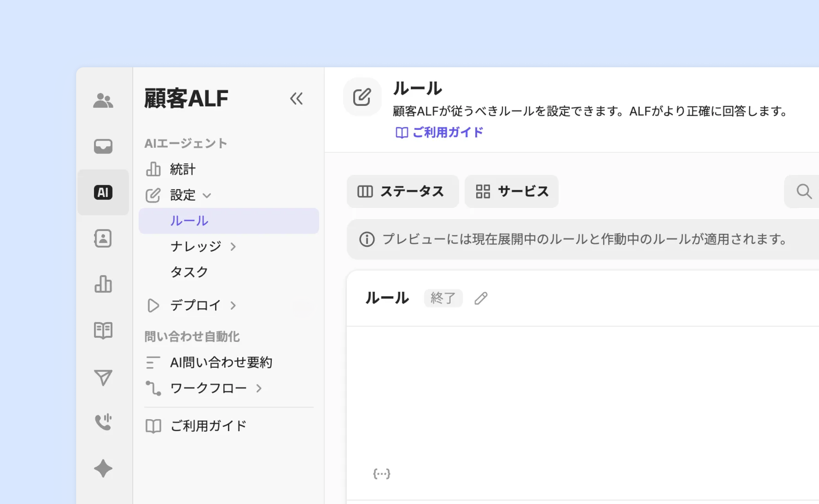The width and height of the screenshot is (819, 504).
Task: Open the phone call sidebar icon
Action: point(103,422)
